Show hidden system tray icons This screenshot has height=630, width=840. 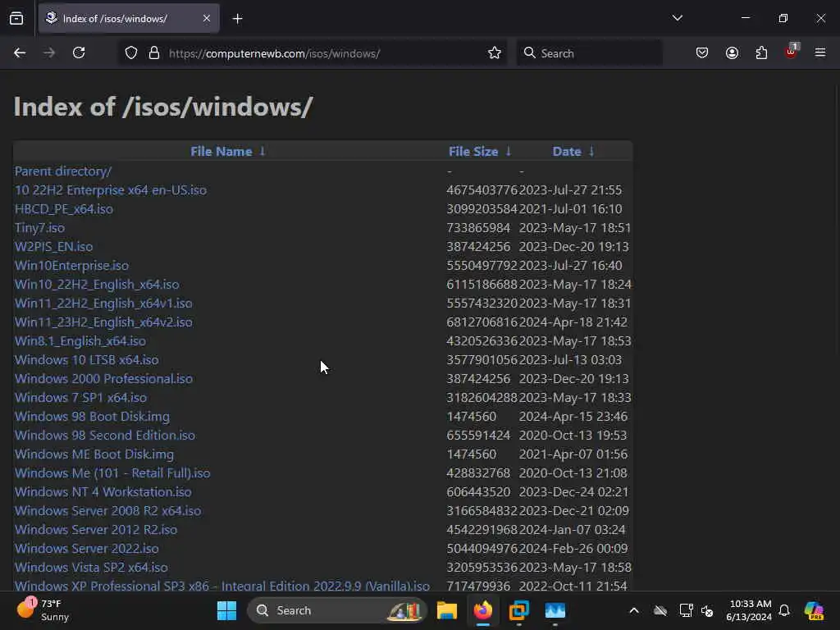pos(634,610)
